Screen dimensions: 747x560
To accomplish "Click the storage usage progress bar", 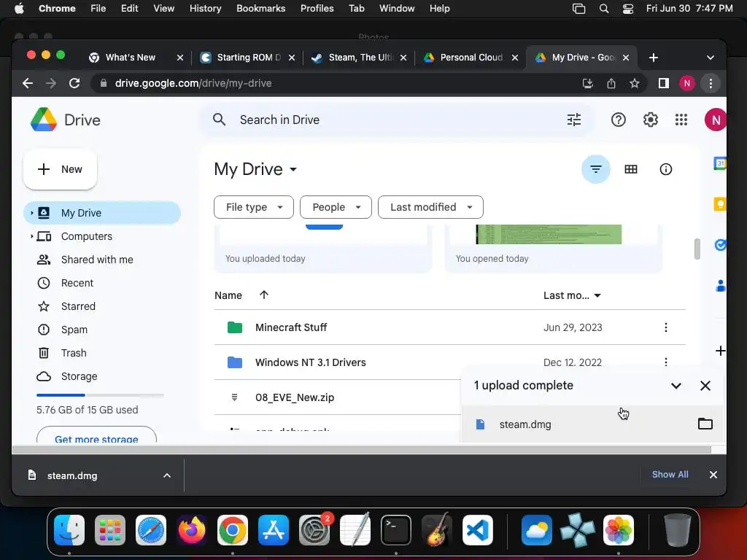I will [x=100, y=394].
